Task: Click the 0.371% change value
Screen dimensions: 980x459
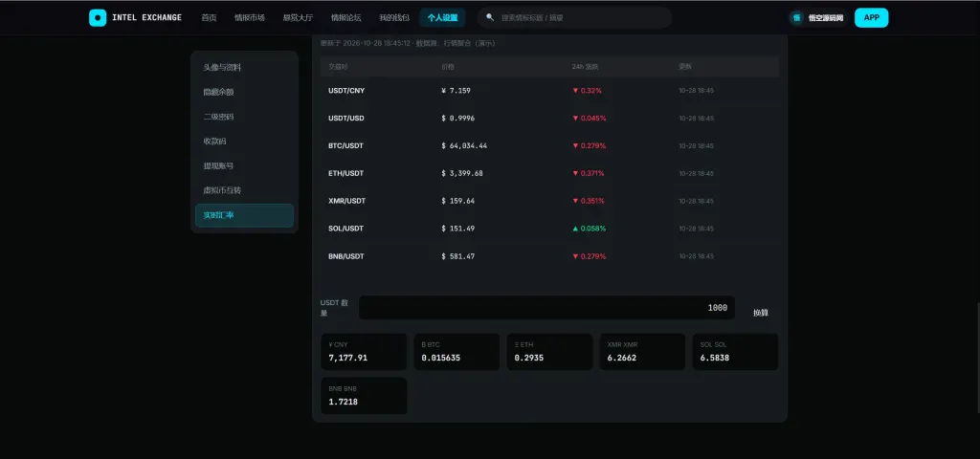Action: coord(589,173)
